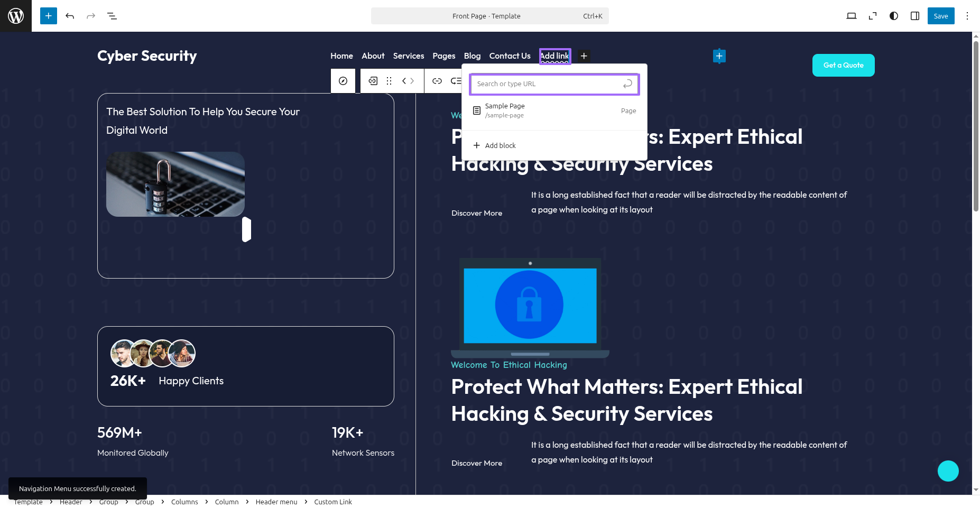Click the link icon in block toolbar
This screenshot has height=508, width=980.
click(437, 81)
